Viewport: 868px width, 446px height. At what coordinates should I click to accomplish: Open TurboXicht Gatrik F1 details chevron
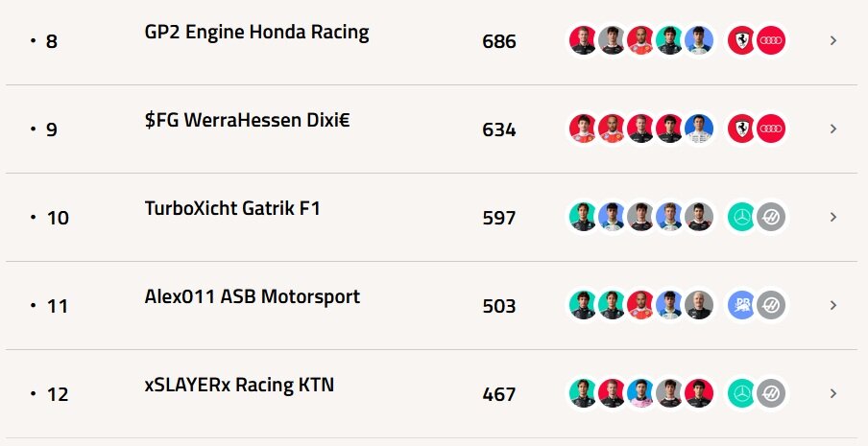pos(832,217)
